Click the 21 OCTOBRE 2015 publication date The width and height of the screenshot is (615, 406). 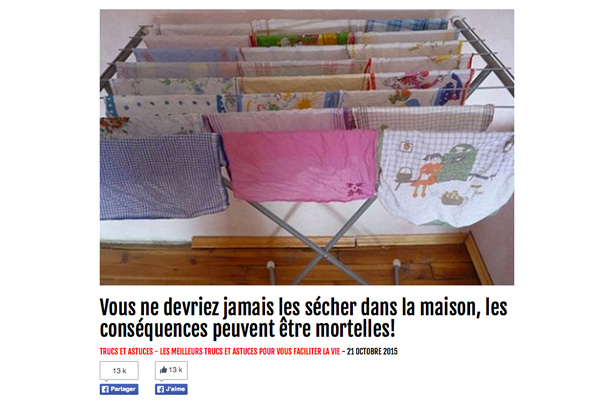click(372, 351)
